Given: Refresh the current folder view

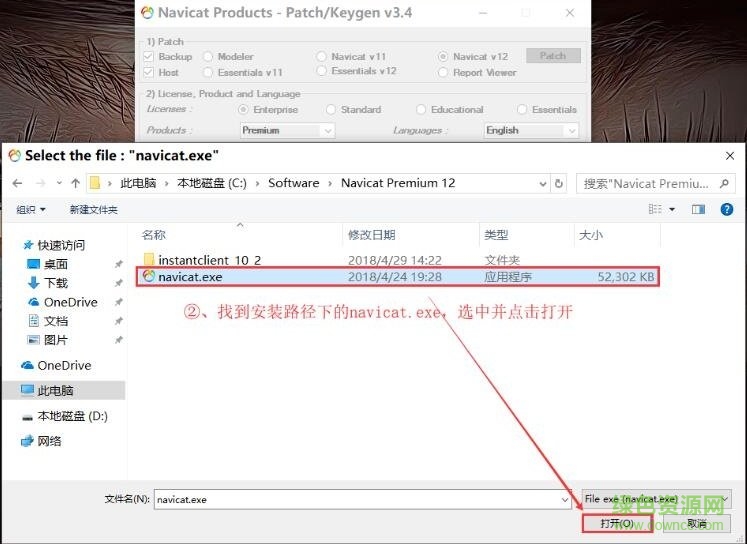Looking at the screenshot, I should 558,183.
